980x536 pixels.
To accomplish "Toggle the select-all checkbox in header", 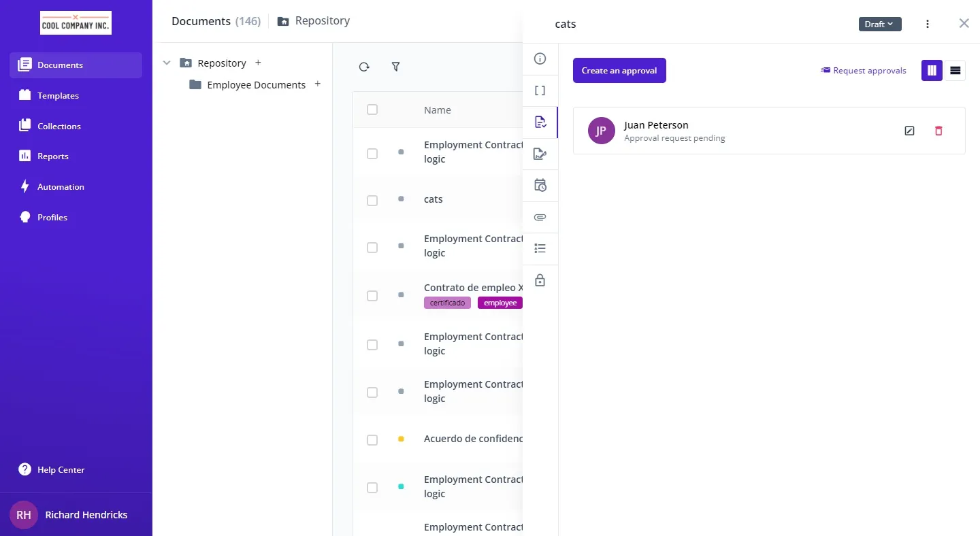I will pyautogui.click(x=372, y=110).
